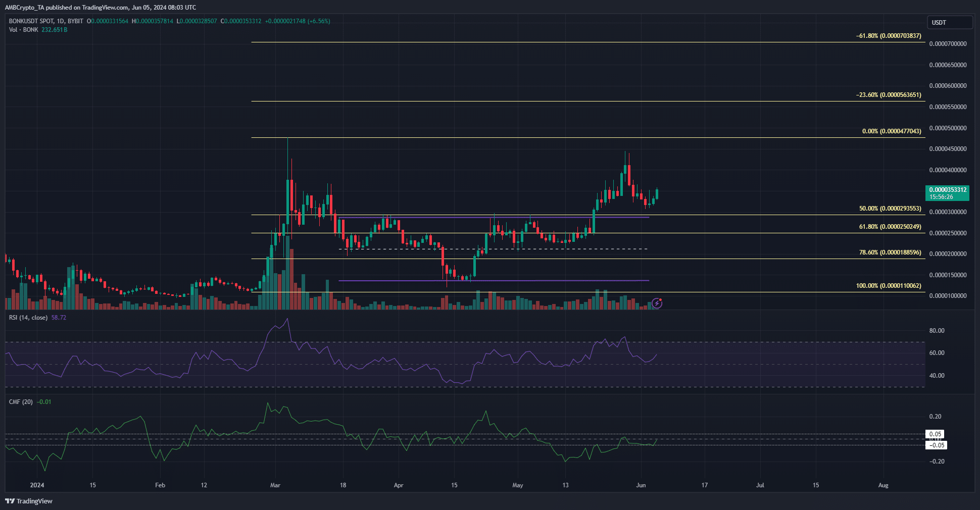This screenshot has width=980, height=510.
Task: Click the Apr date on the time axis
Action: 399,485
